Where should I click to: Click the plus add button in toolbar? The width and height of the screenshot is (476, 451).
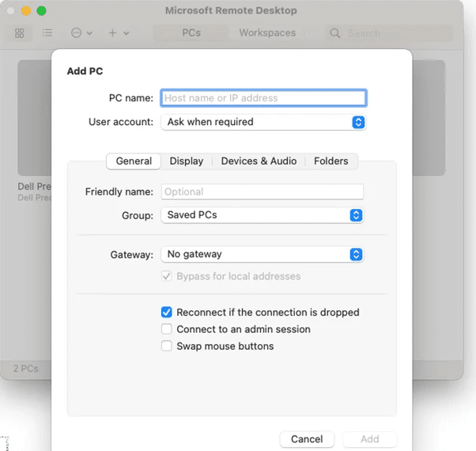112,32
